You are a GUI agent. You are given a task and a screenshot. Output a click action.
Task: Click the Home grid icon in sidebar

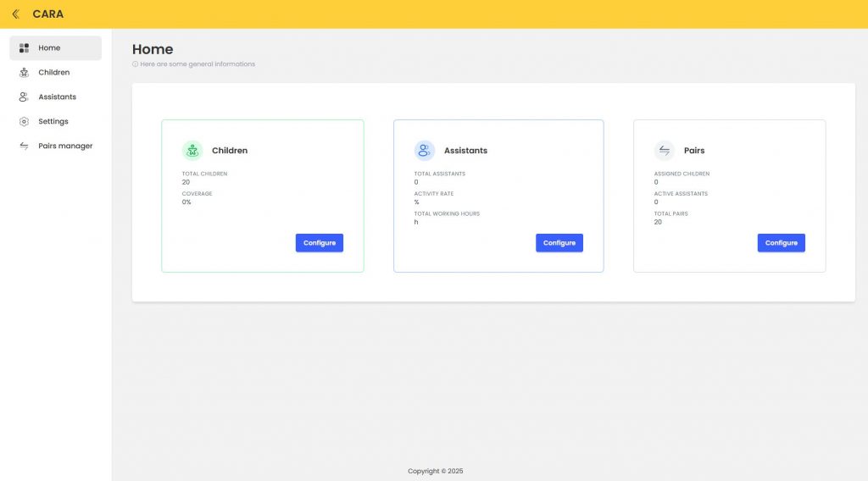pyautogui.click(x=24, y=48)
